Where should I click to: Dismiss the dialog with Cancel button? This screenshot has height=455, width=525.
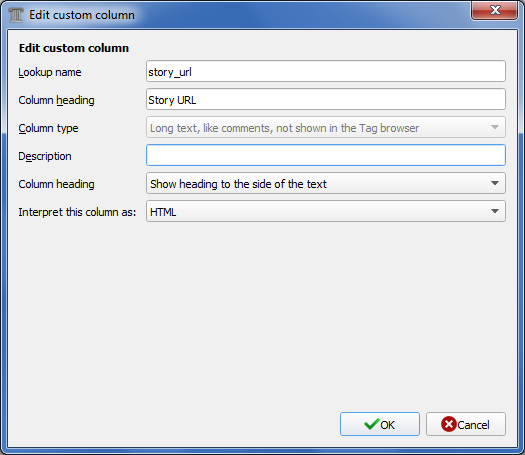[466, 424]
